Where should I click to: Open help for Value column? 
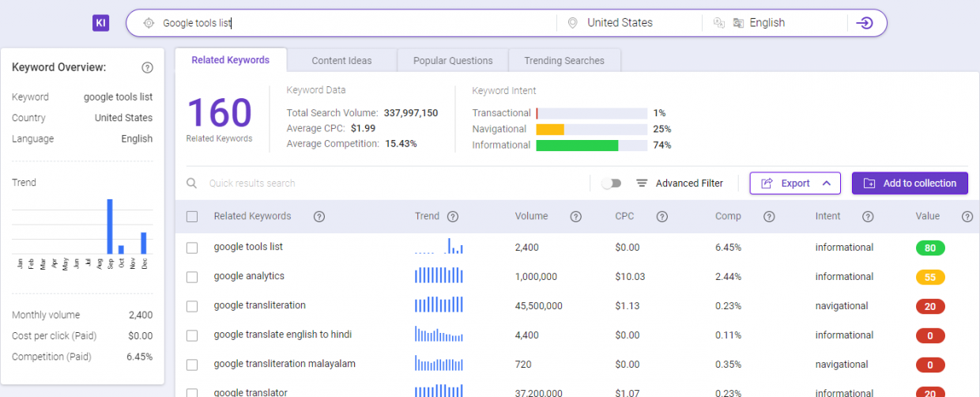tap(967, 217)
